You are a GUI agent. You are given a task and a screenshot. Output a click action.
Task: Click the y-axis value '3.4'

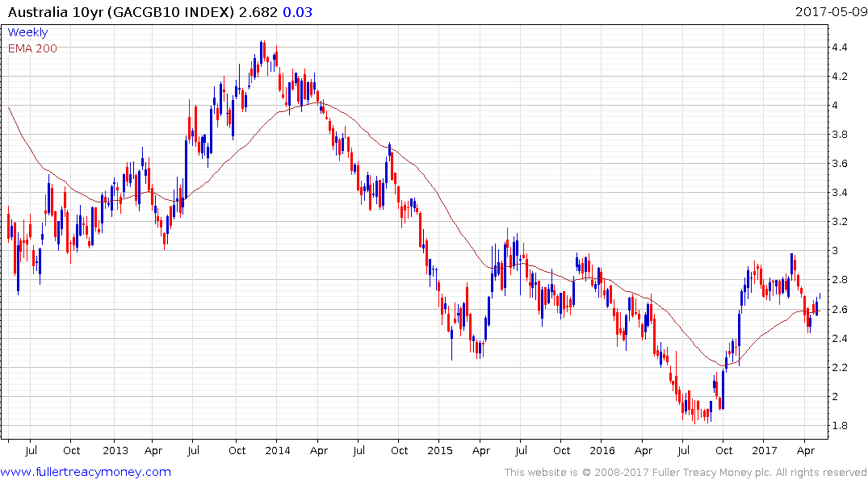click(839, 193)
